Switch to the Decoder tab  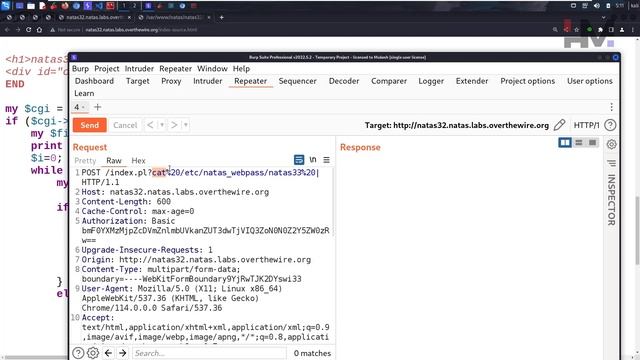(344, 81)
